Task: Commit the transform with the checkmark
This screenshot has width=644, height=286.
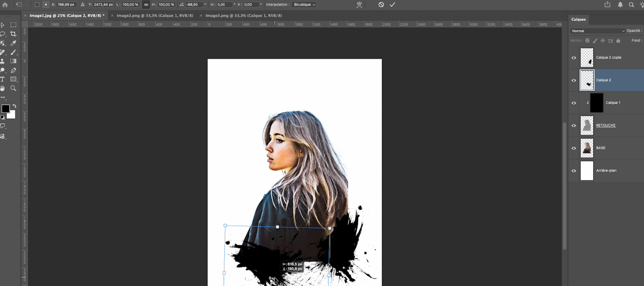Action: (x=392, y=5)
